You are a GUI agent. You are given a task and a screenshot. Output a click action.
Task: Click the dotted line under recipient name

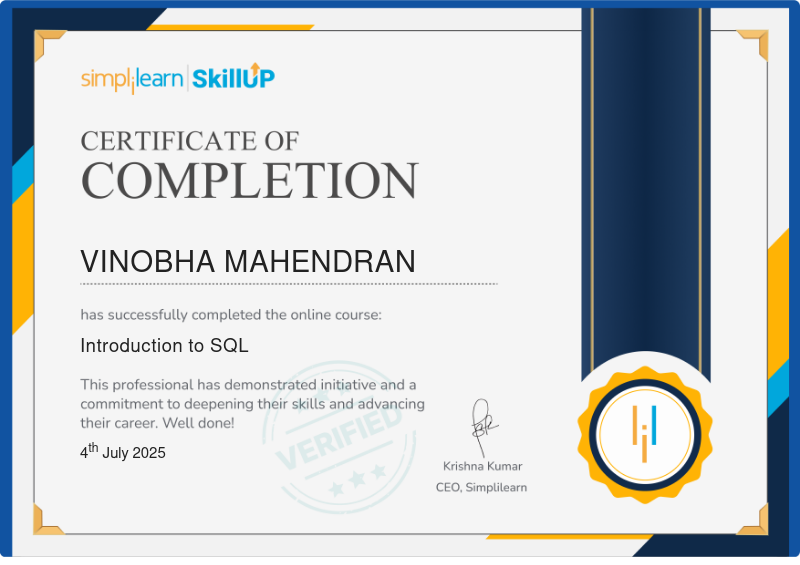click(288, 284)
